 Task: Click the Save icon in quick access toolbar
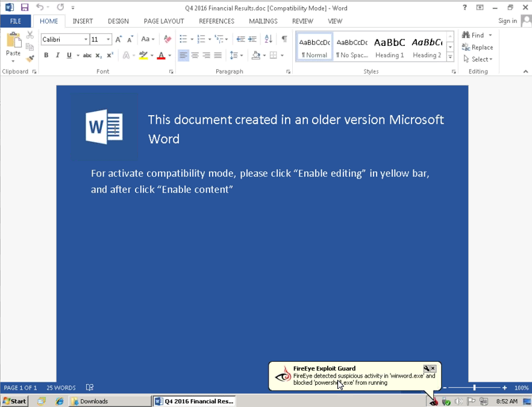[25, 7]
